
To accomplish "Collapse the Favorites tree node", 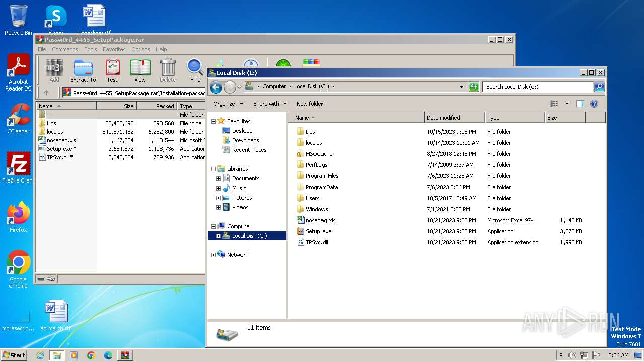I will 213,121.
